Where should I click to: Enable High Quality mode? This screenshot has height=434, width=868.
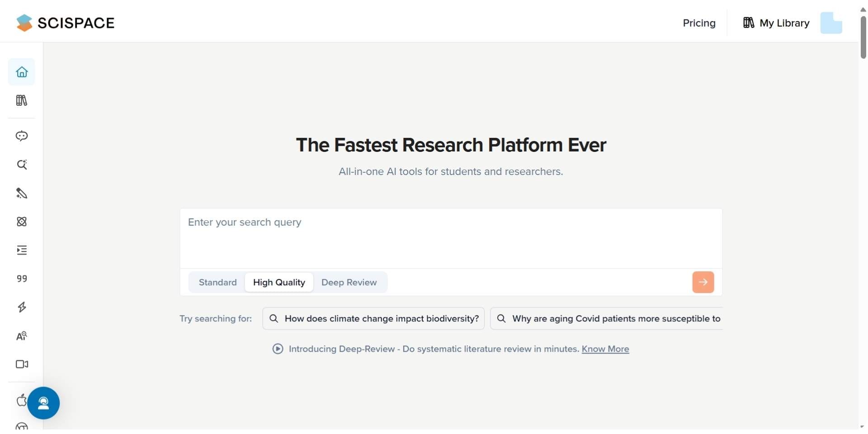coord(279,282)
